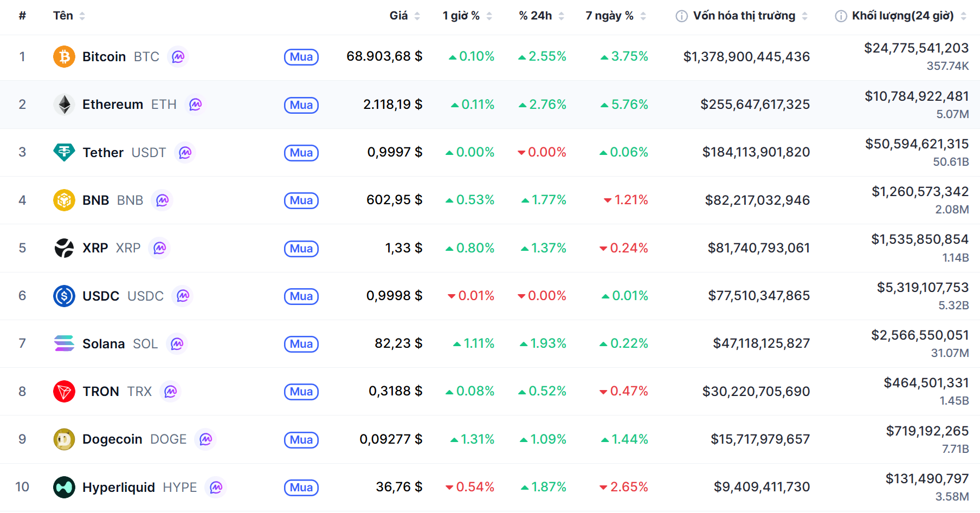The image size is (980, 513).
Task: Sort by the % 24h column arrows
Action: click(x=562, y=16)
